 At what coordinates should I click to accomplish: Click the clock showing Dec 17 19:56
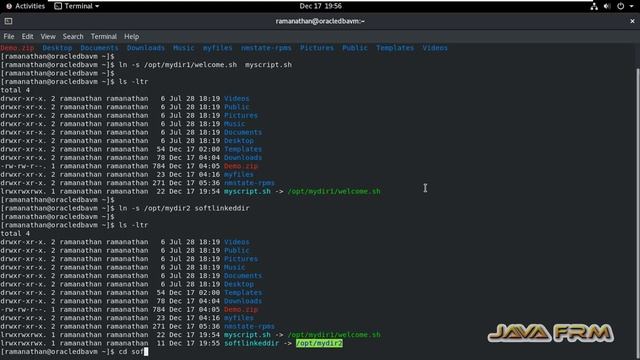click(320, 6)
